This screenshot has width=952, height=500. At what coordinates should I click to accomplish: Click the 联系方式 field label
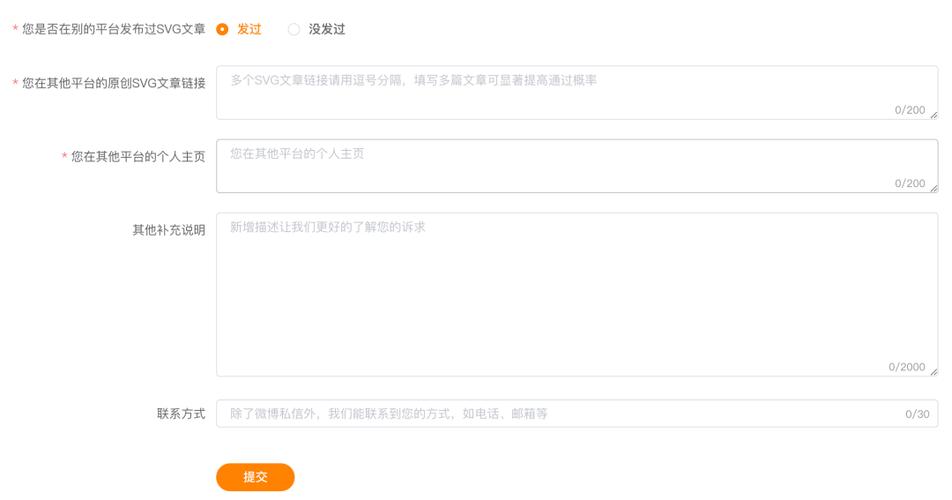point(181,413)
